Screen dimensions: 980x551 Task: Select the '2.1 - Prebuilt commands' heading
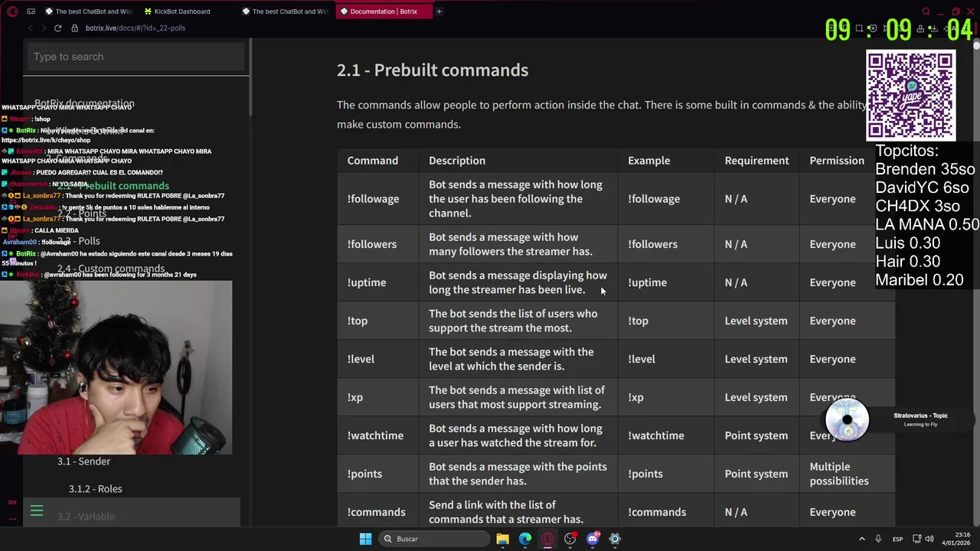(x=433, y=70)
